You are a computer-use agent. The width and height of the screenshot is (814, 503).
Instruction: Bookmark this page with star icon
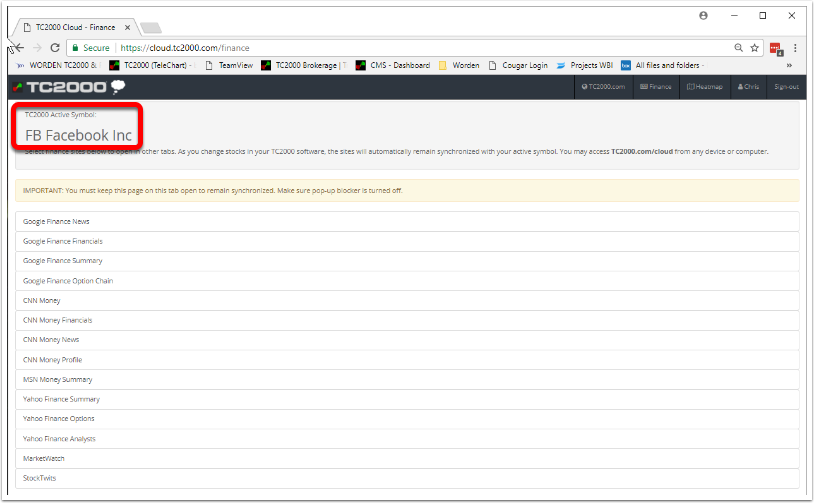(754, 48)
